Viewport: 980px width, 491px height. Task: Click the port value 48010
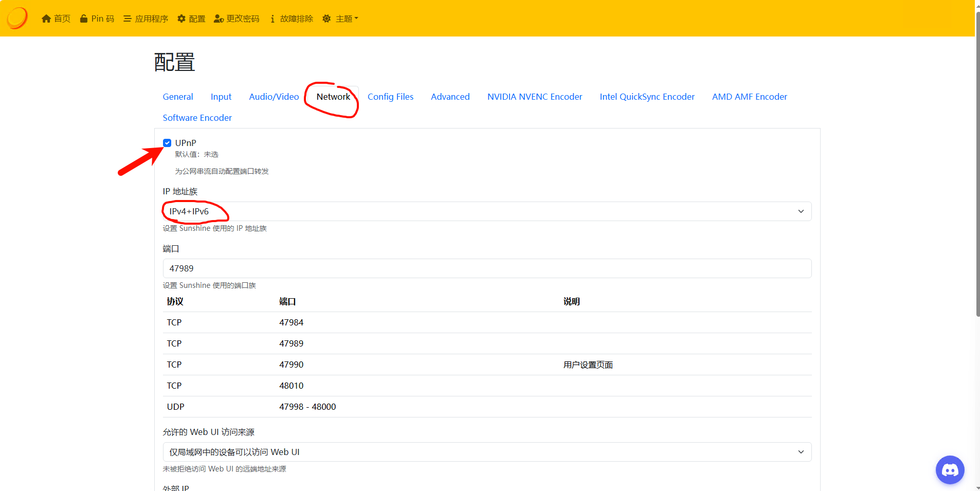[292, 386]
